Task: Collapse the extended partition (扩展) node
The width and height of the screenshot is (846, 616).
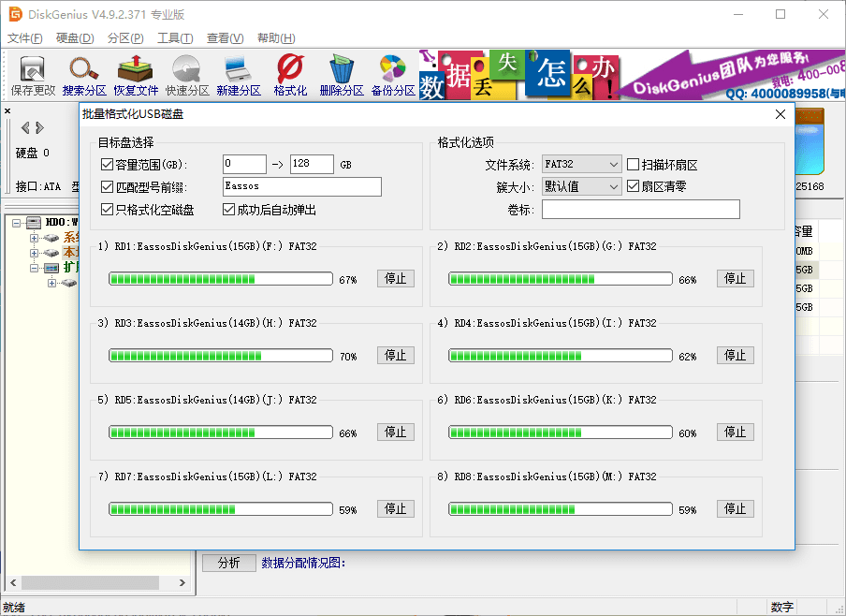Action: 34,268
